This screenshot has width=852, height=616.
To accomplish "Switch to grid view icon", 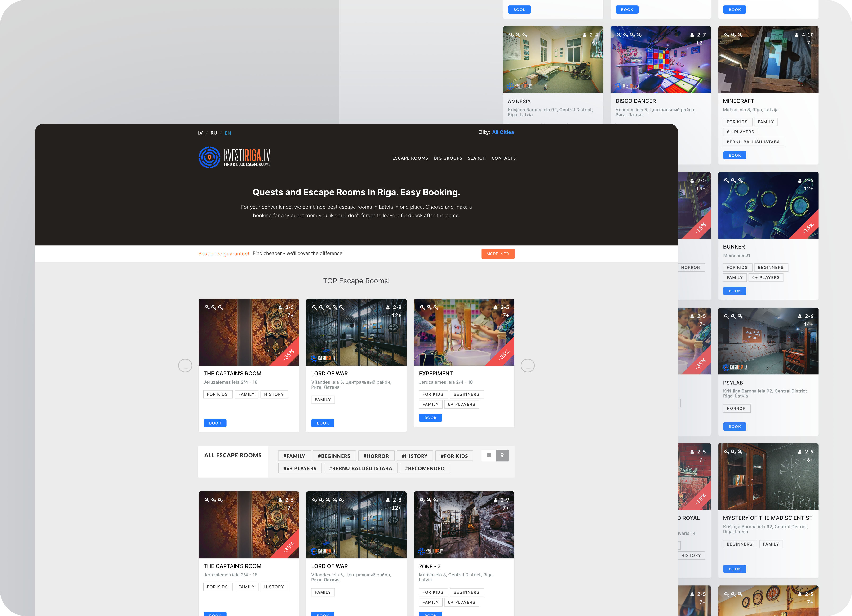I will (x=489, y=455).
